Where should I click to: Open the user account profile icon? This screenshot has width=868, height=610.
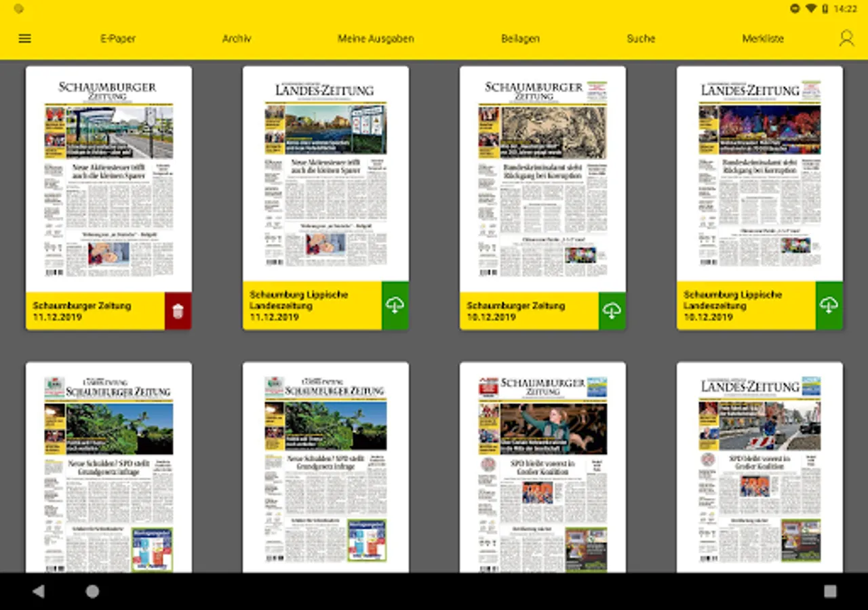click(x=846, y=38)
